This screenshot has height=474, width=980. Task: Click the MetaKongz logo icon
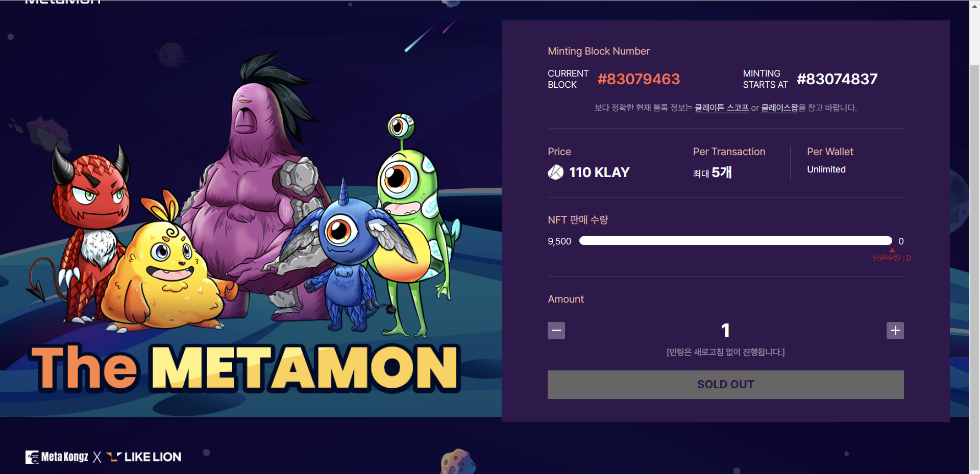(32, 457)
